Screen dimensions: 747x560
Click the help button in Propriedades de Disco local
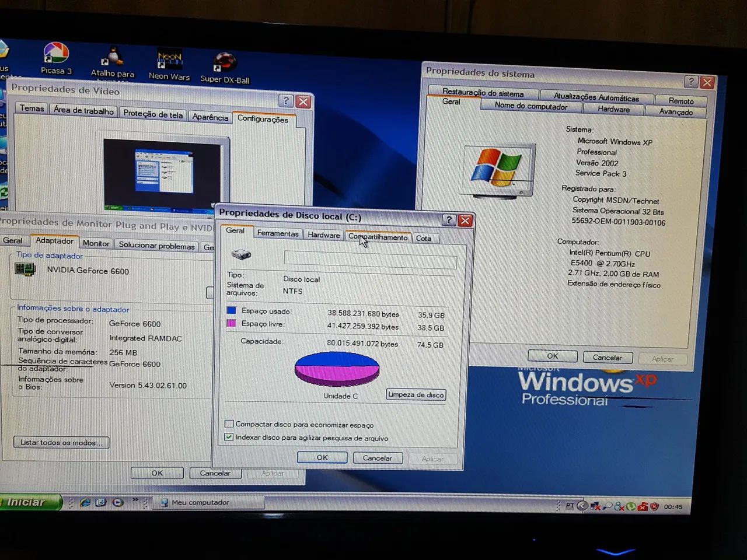(x=448, y=220)
